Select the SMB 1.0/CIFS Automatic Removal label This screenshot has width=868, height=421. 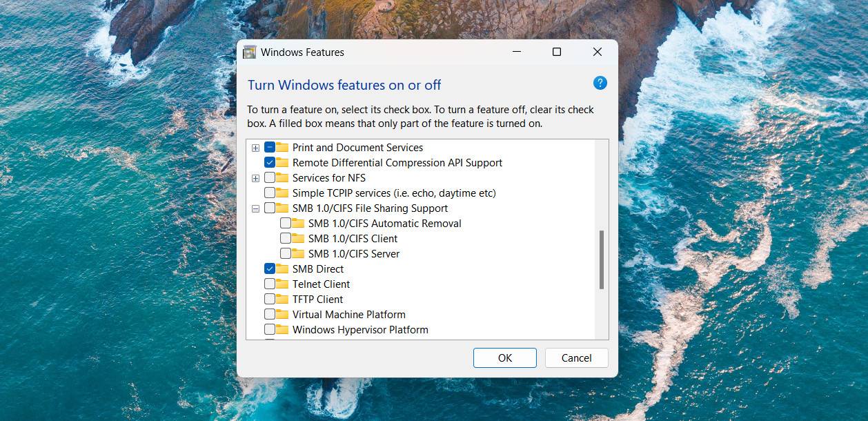tap(385, 223)
